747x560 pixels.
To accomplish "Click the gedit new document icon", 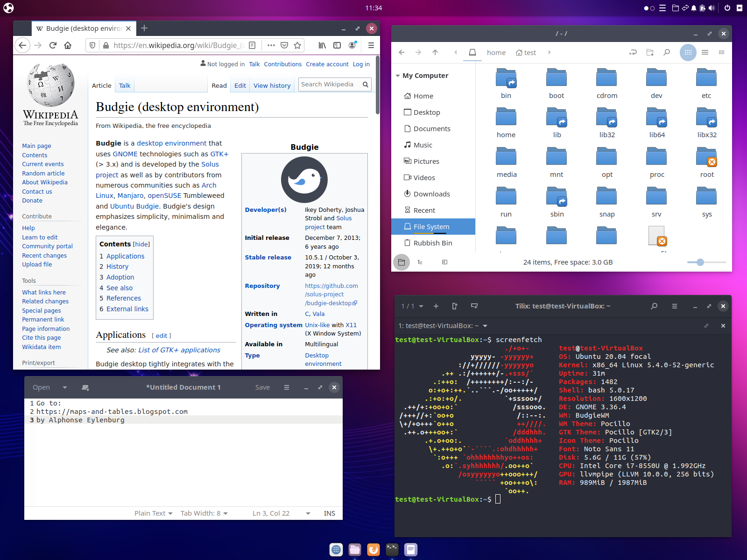I will [x=85, y=387].
